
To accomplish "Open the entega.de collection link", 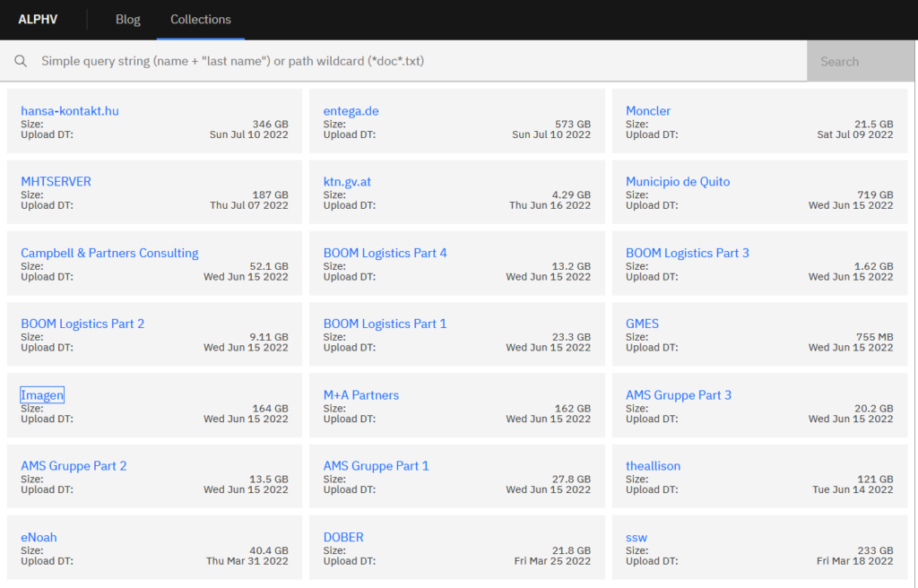I will point(351,111).
